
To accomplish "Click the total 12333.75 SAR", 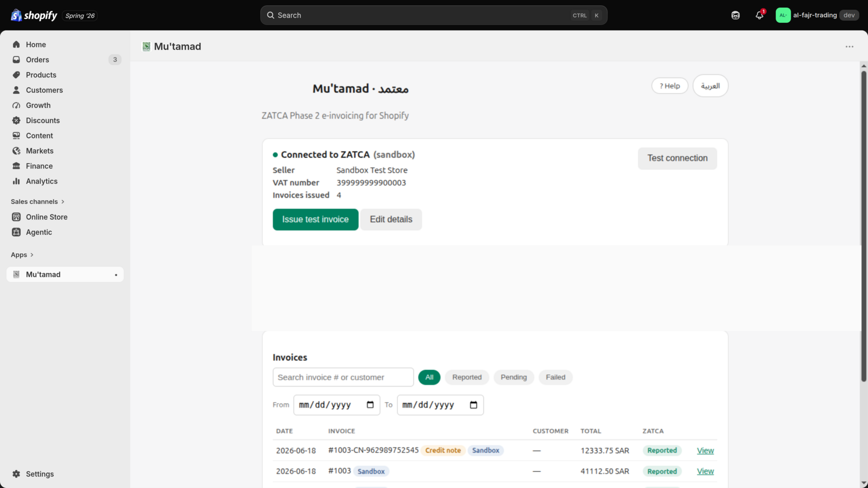I will pyautogui.click(x=605, y=451).
